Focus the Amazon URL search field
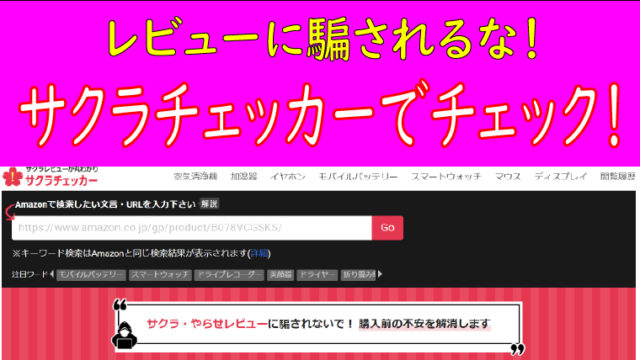Viewport: 640px width, 360px height. pos(192,228)
